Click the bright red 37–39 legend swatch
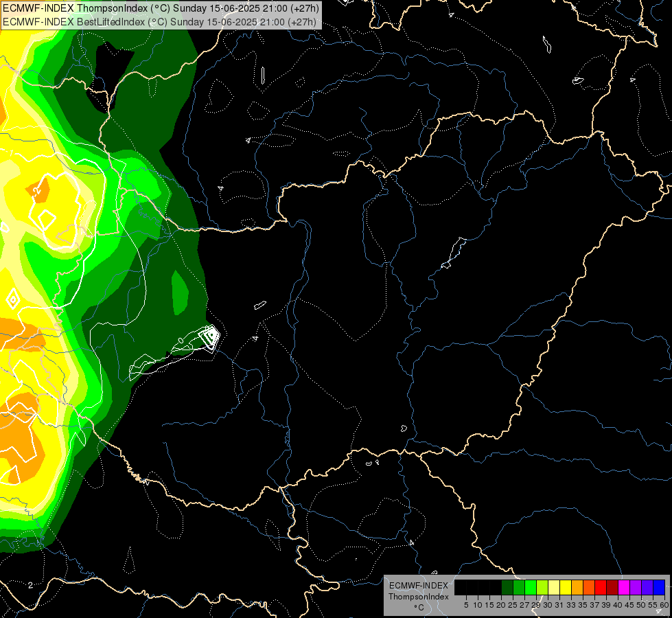The image size is (672, 618). point(601,587)
